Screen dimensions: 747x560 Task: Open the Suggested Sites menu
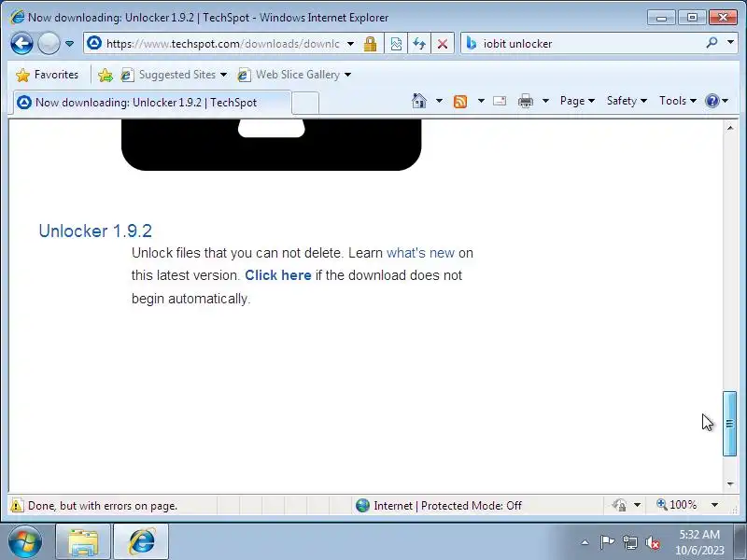(174, 75)
